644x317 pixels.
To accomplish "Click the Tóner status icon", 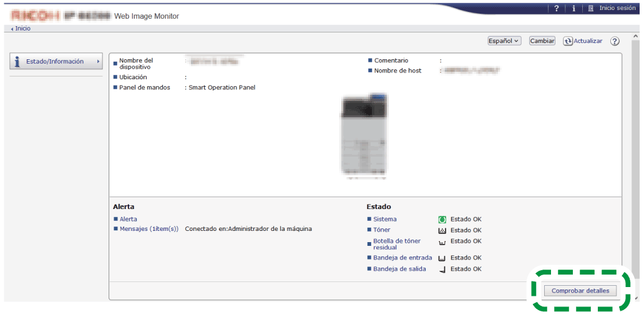I will point(442,230).
